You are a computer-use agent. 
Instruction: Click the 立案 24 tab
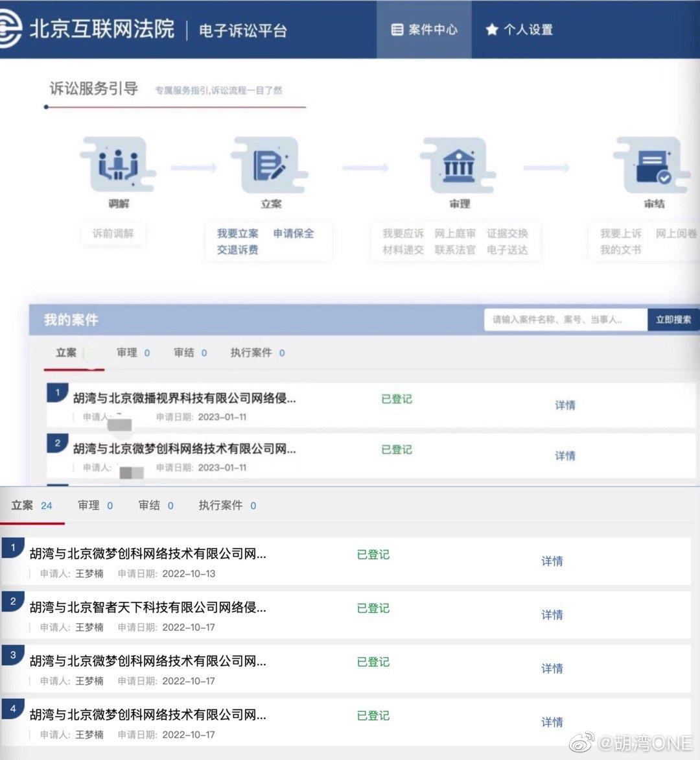[31, 505]
